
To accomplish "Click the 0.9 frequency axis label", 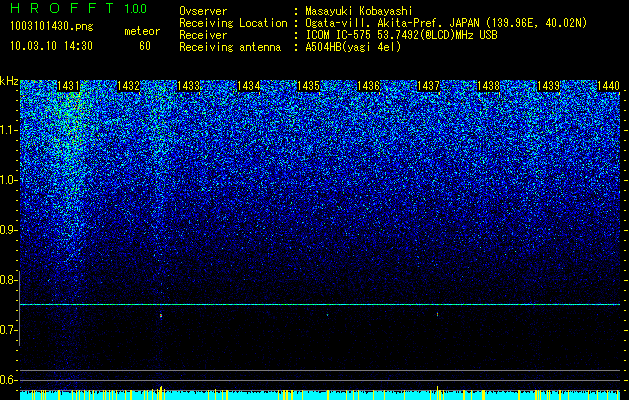I will pos(8,230).
